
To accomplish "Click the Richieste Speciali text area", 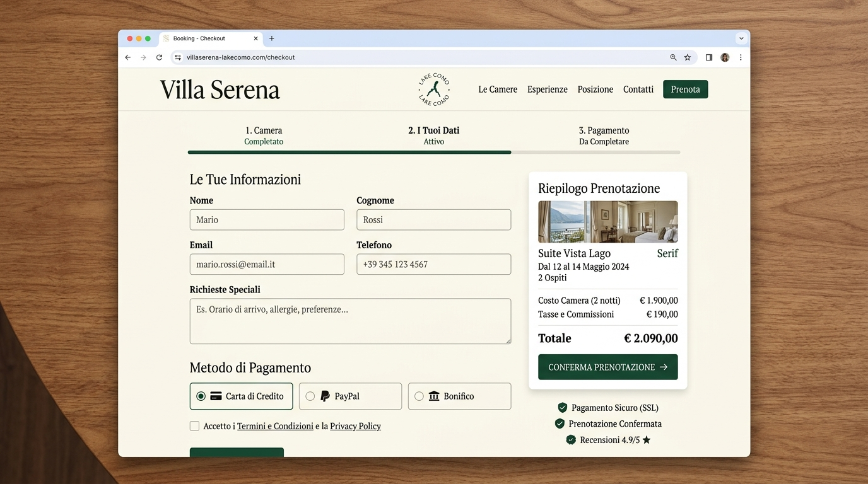I will coord(350,321).
